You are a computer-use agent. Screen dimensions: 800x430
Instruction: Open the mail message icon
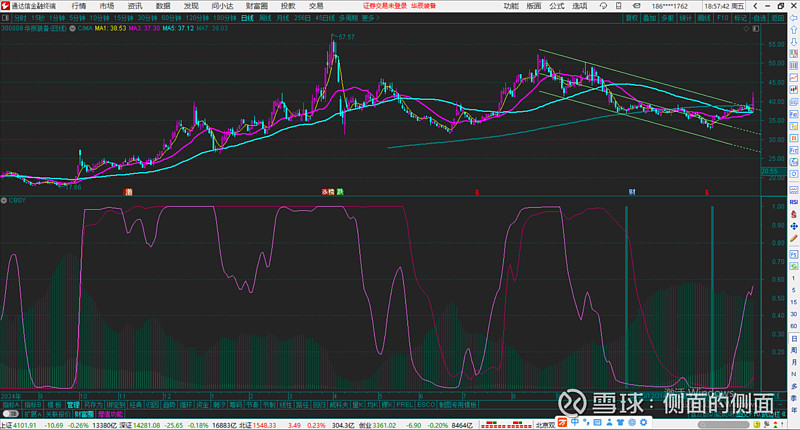click(x=637, y=6)
